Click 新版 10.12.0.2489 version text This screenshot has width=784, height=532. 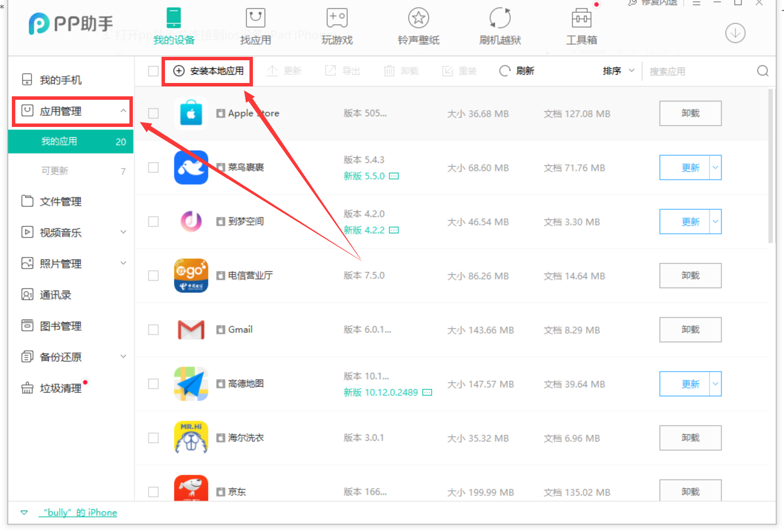click(381, 392)
